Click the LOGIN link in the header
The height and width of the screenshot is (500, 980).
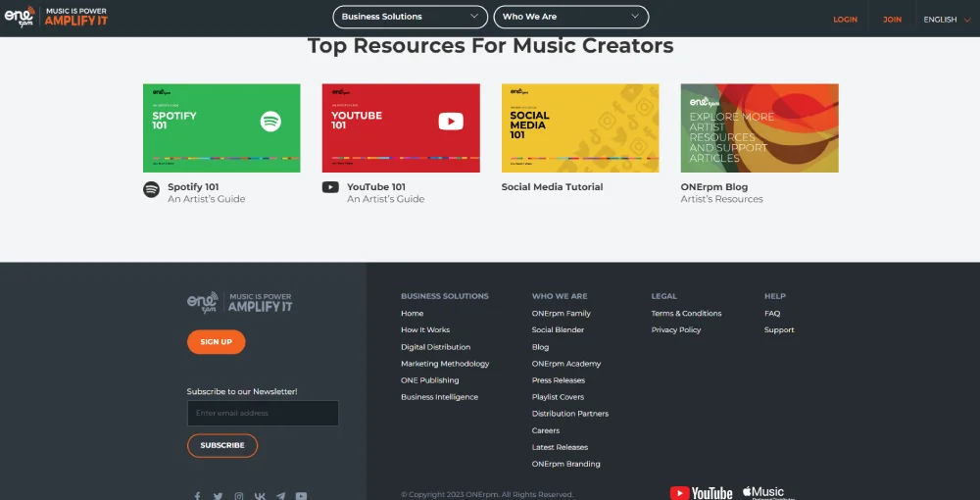click(x=845, y=20)
